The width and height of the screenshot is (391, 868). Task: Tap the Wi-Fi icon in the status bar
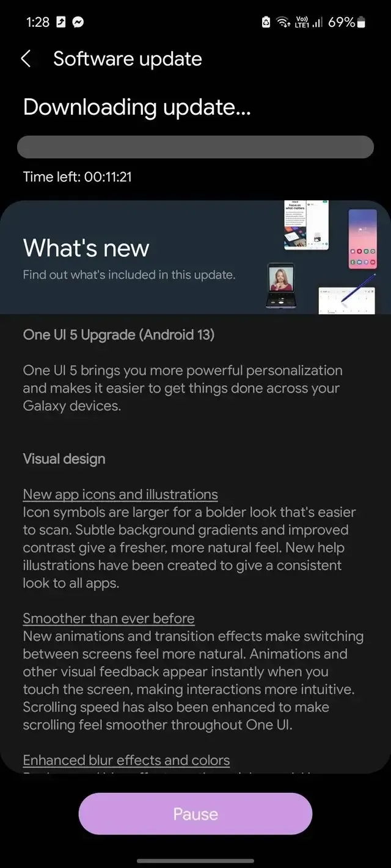pyautogui.click(x=283, y=23)
